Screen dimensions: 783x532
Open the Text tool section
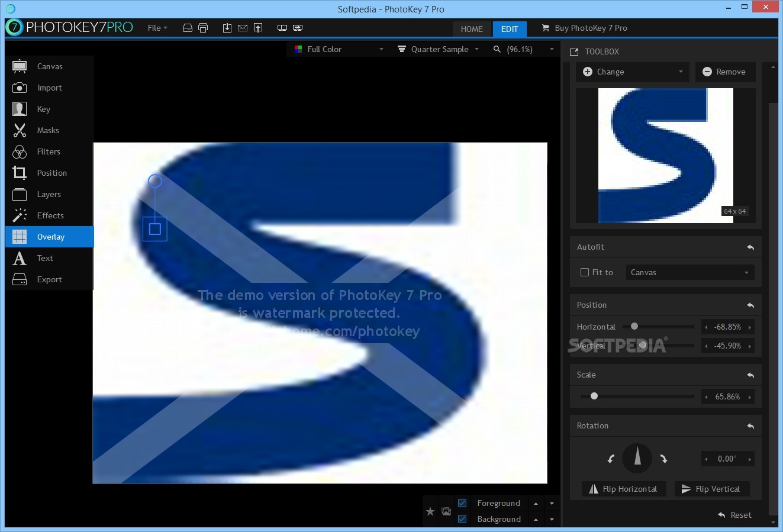tap(50, 258)
